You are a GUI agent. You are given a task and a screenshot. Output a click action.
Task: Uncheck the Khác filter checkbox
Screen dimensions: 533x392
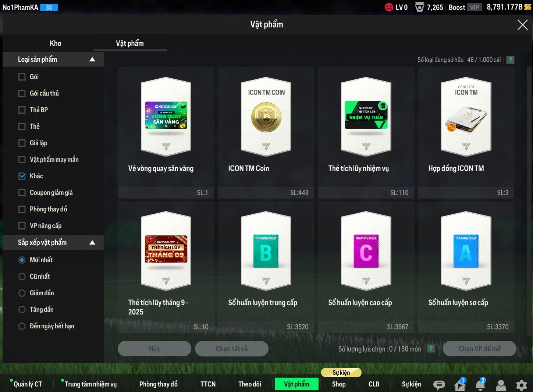tap(22, 176)
